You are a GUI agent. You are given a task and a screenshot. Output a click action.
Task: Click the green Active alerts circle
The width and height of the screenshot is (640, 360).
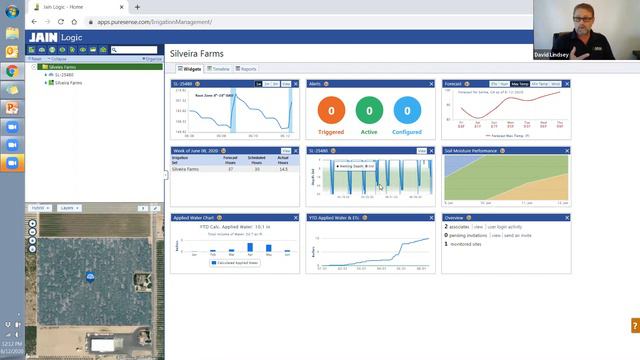pos(369,110)
